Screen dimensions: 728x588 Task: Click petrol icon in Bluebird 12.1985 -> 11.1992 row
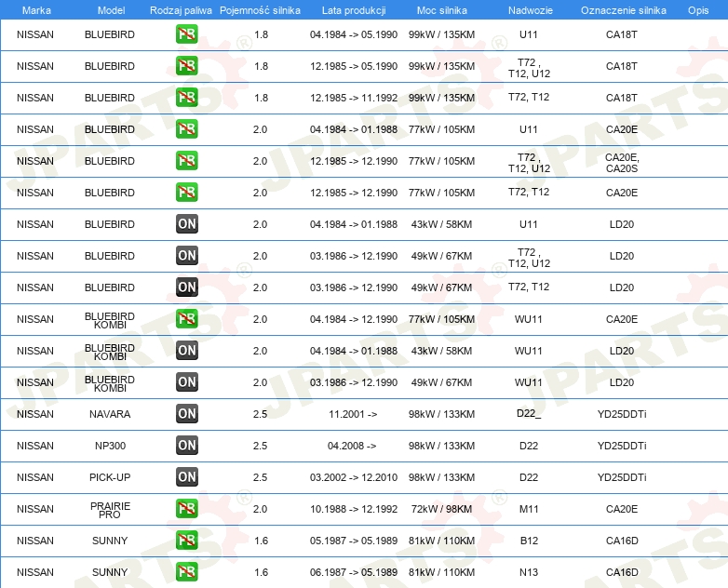(x=186, y=97)
